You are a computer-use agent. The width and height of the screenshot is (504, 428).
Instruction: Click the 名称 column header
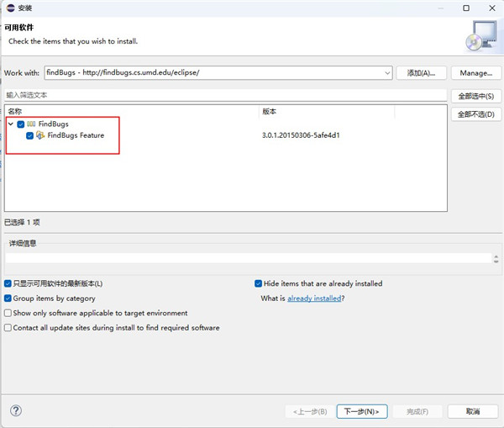click(132, 111)
